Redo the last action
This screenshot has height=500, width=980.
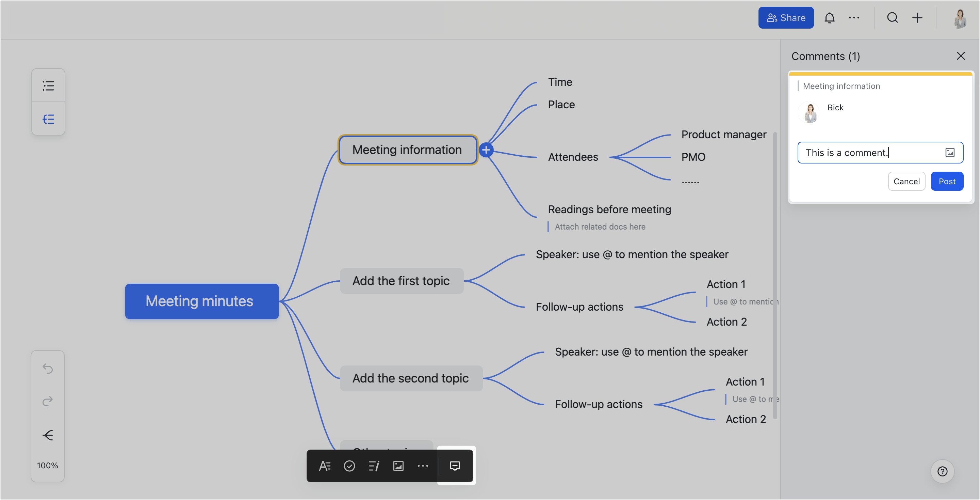pyautogui.click(x=48, y=401)
